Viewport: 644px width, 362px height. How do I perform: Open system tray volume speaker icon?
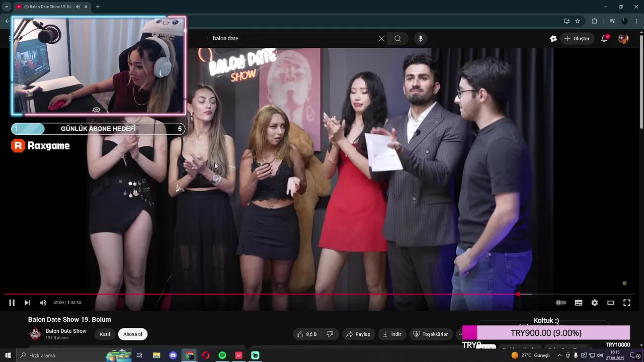600,355
